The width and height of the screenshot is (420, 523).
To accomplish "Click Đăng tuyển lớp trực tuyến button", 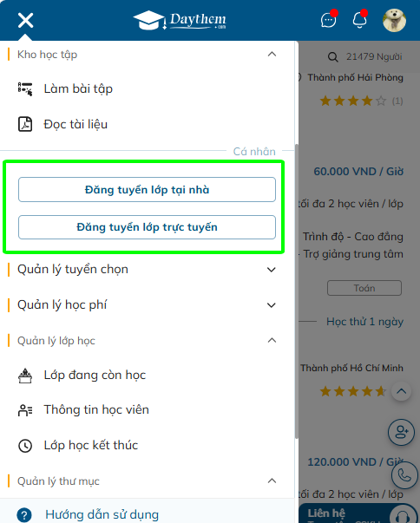I will 148,227.
